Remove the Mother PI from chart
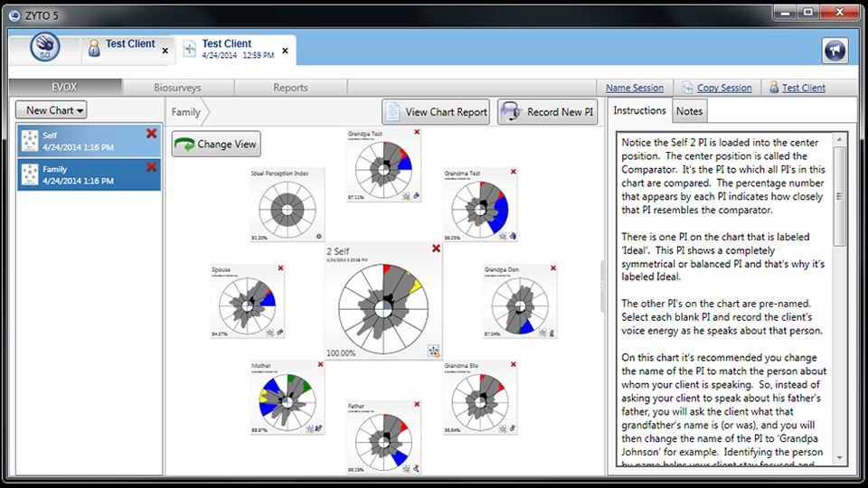 point(319,365)
